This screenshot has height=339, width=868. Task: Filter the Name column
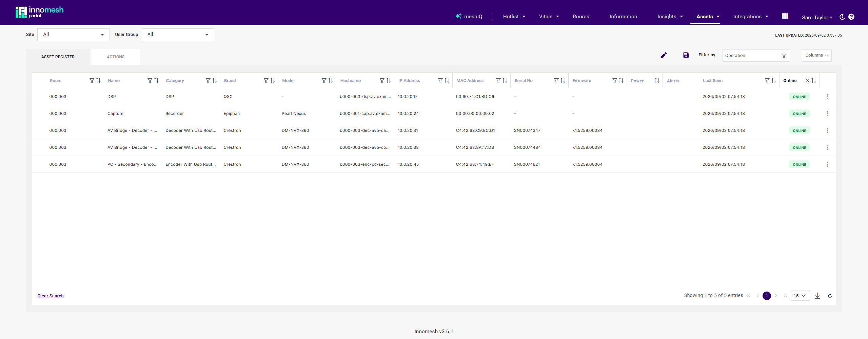(150, 81)
